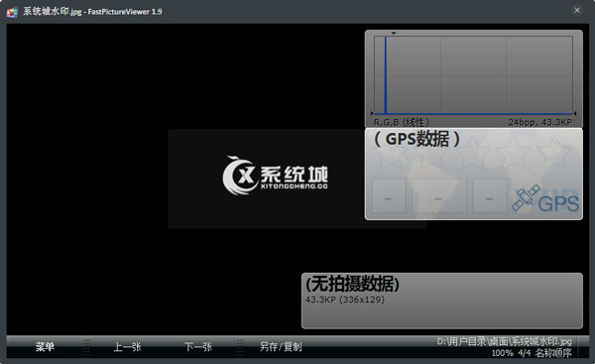Click the file path D:\用户目录\桌面\系统城水印.jpg
The height and width of the screenshot is (364, 595).
tap(504, 341)
